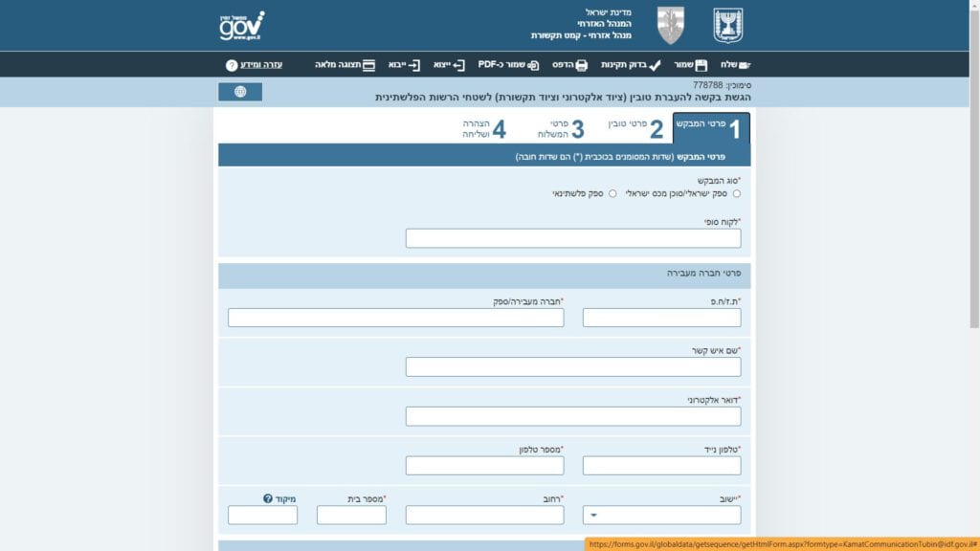The height and width of the screenshot is (551, 980).
Task: Click the validity check (בדוק תקינות) checkmark icon
Action: click(x=655, y=65)
